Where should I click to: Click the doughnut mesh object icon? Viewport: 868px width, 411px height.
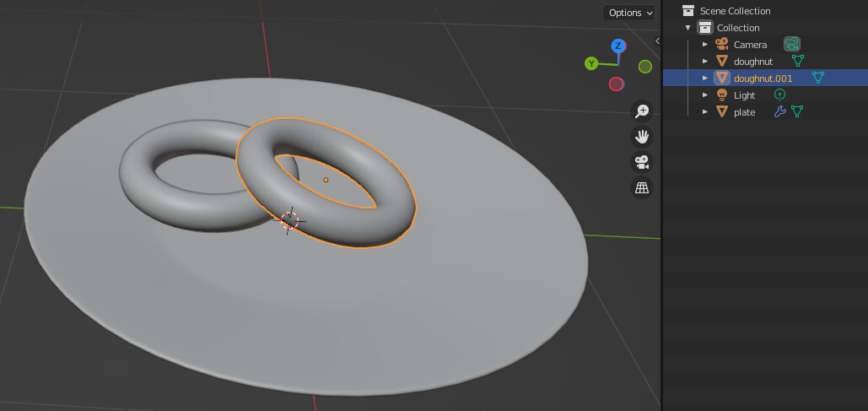pos(722,61)
